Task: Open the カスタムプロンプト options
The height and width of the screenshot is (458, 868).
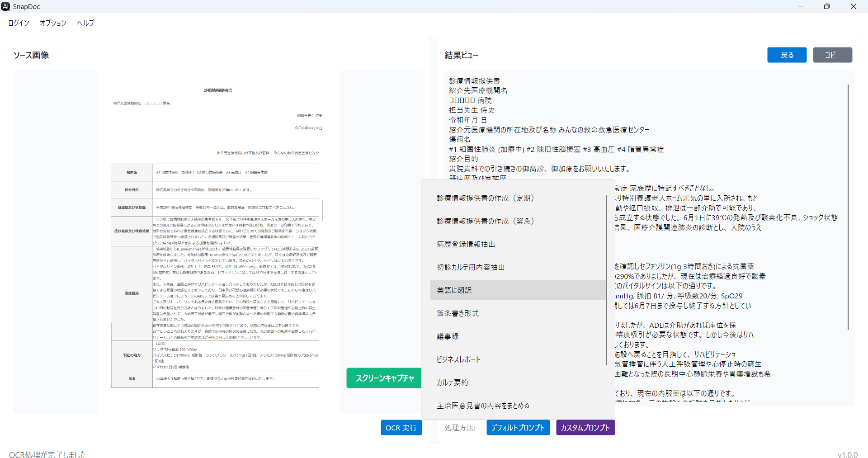Action: [585, 428]
